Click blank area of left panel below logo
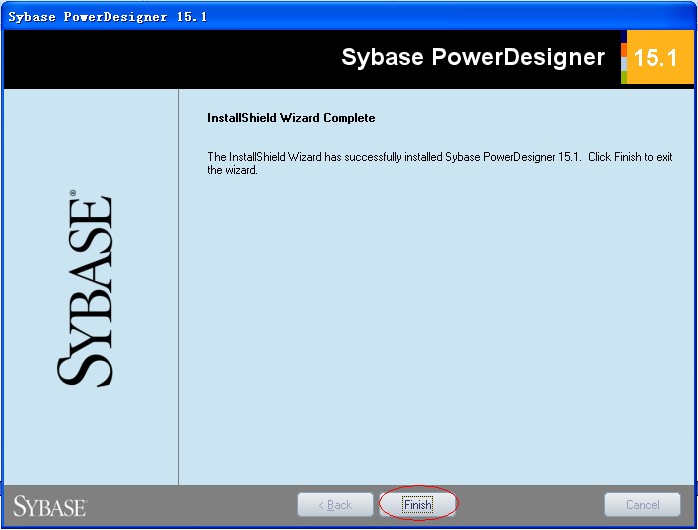Screen dimensions: 698x530 point(88,440)
